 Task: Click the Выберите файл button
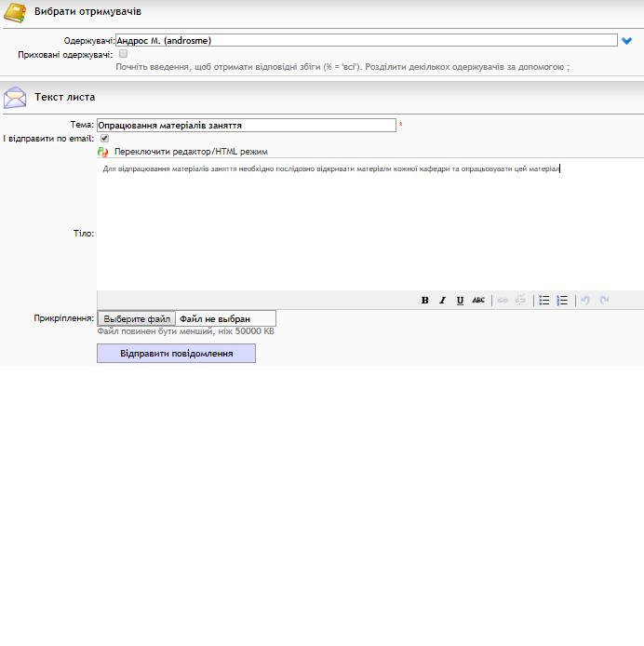137,319
